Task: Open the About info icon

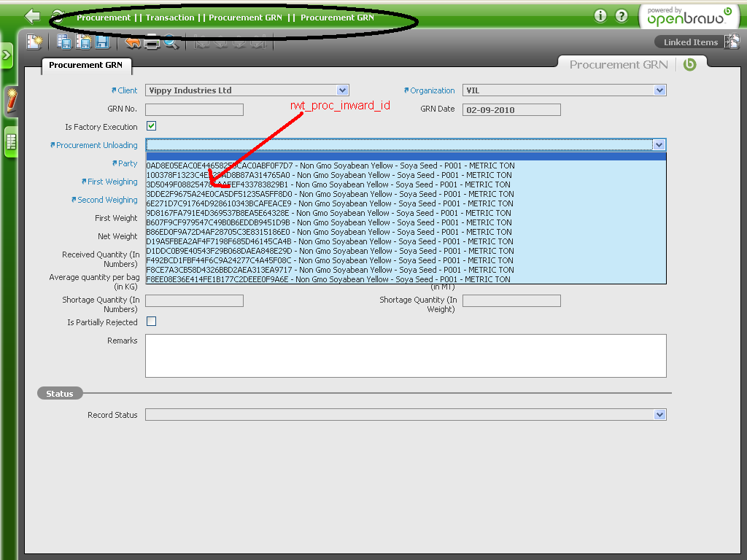Action: click(600, 16)
